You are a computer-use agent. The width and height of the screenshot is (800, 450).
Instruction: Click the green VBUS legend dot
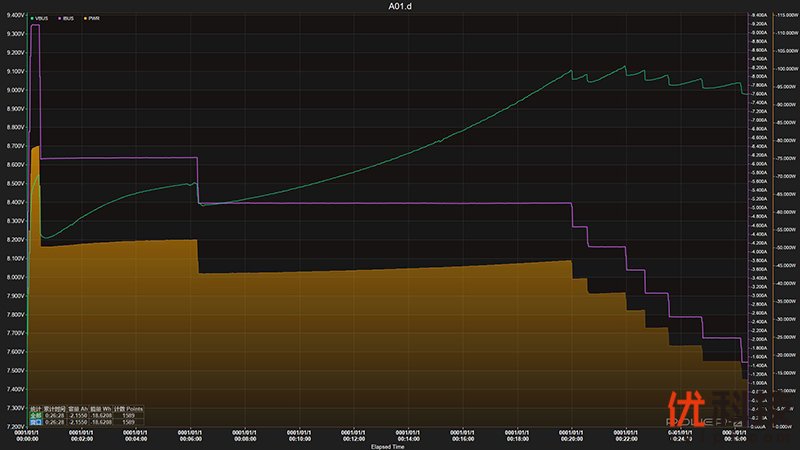[33, 18]
